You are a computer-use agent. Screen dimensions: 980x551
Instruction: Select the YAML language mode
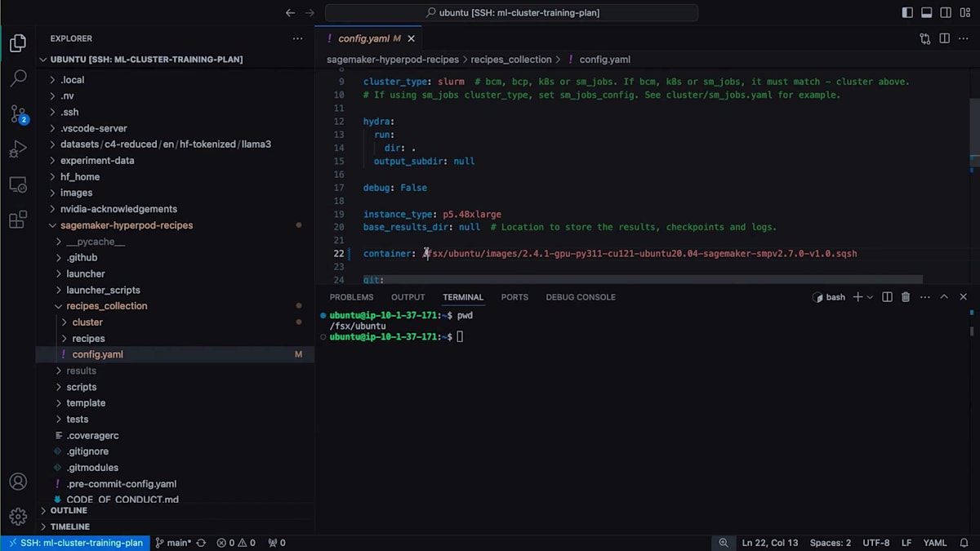pyautogui.click(x=934, y=543)
